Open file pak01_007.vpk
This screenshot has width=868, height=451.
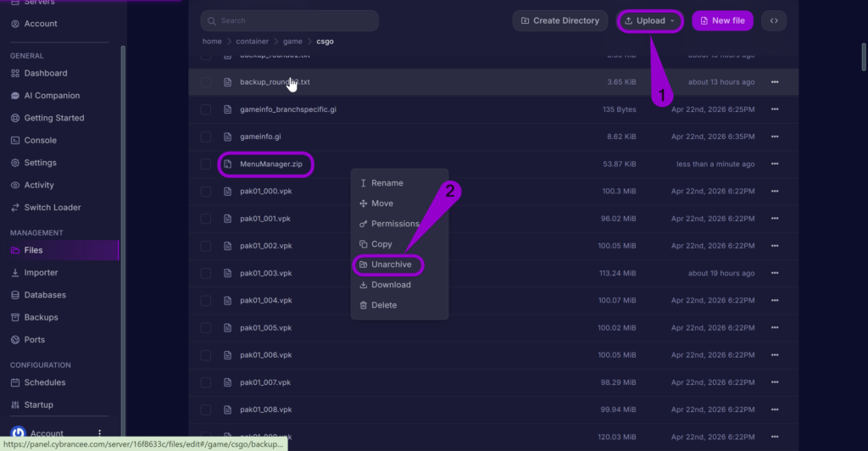point(265,382)
